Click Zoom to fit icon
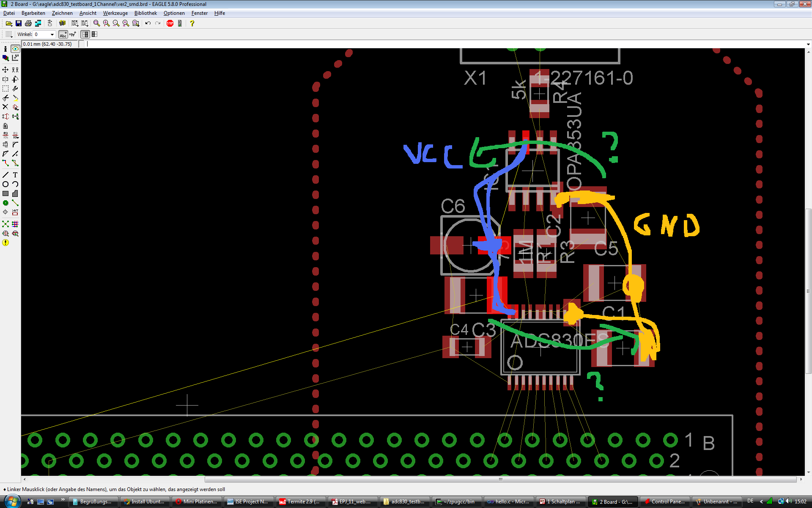 click(x=96, y=23)
